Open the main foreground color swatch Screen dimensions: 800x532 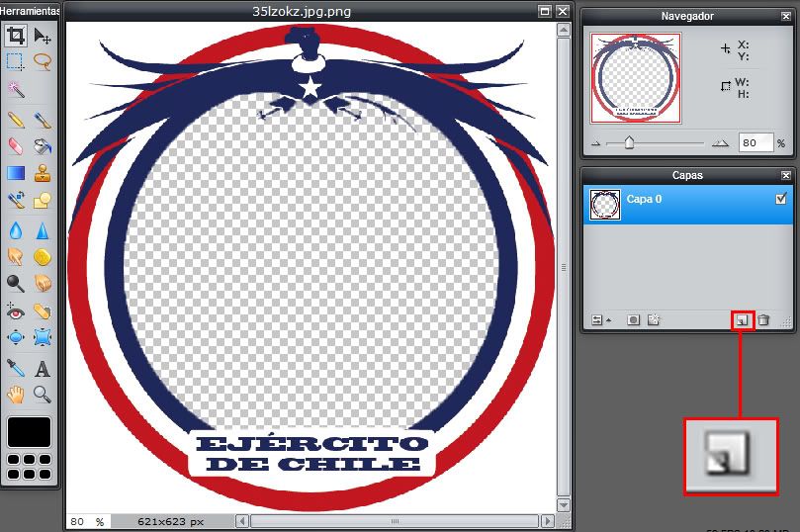pos(30,433)
